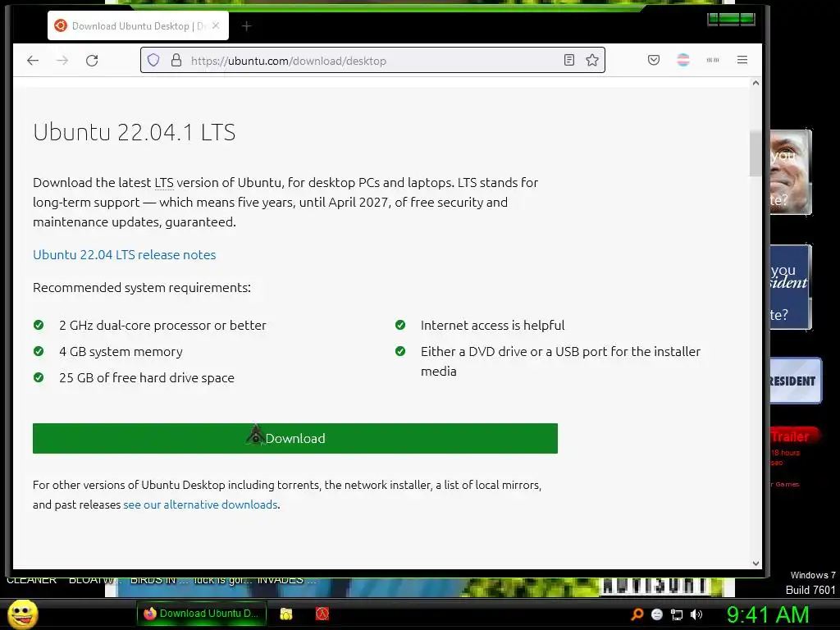Click the round white face tray icon
Image resolution: width=840 pixels, height=630 pixels.
pos(657,614)
